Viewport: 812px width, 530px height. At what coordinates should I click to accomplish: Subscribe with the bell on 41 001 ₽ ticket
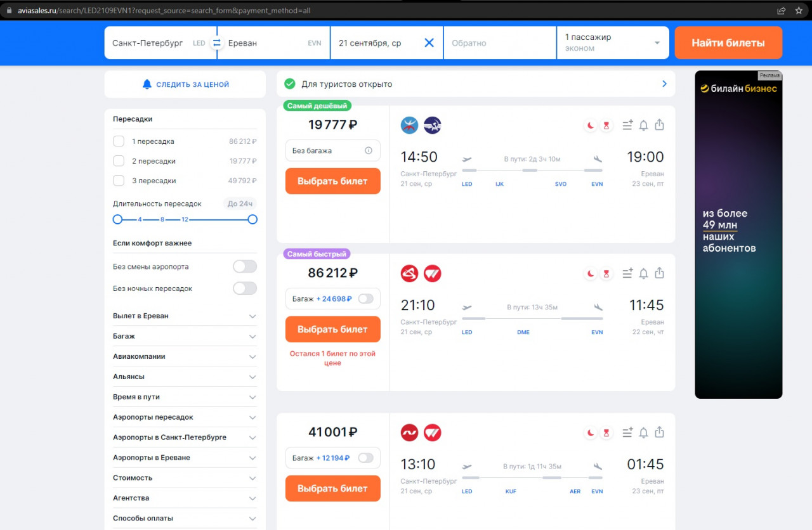[x=643, y=433]
